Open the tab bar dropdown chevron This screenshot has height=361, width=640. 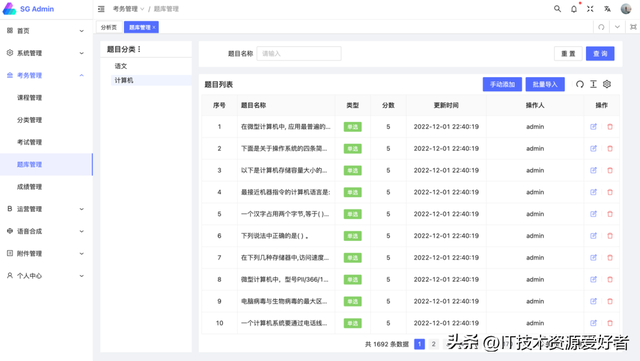(617, 27)
